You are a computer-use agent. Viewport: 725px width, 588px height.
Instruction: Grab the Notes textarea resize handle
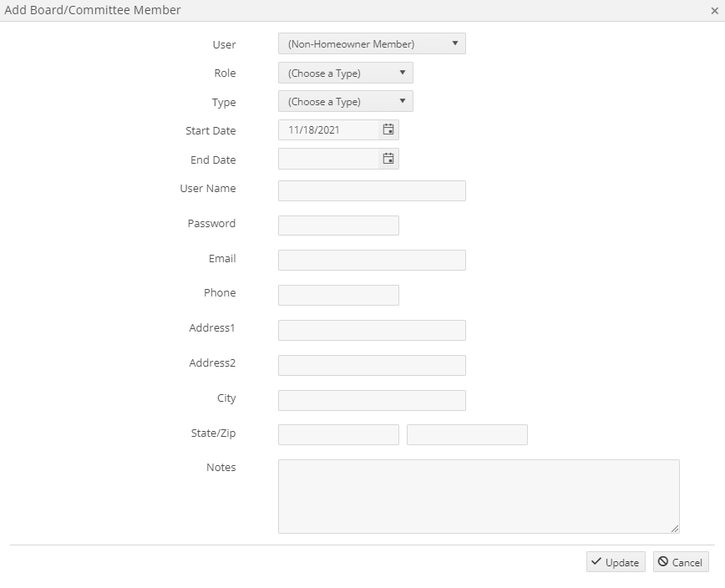(675, 529)
